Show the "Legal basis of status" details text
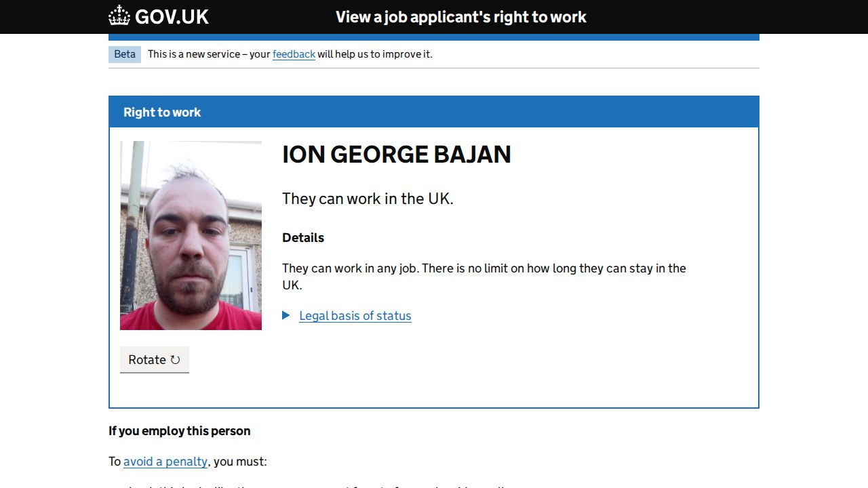 [355, 316]
